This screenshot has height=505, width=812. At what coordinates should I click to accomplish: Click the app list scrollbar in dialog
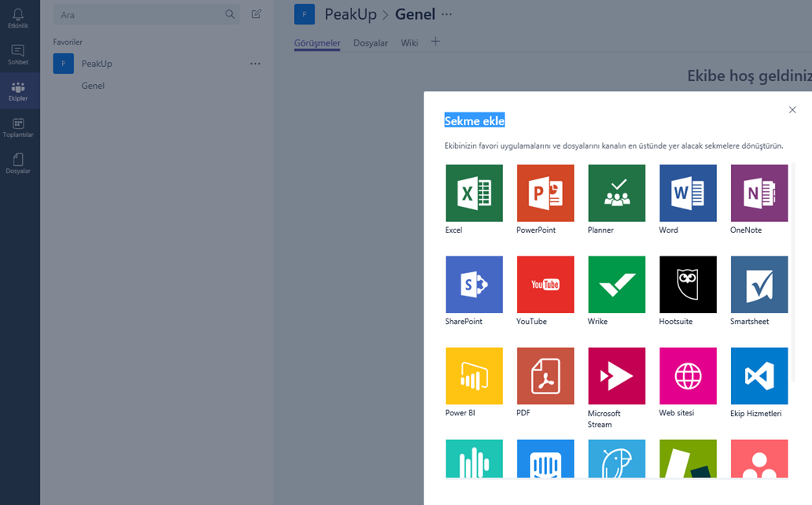(793, 274)
